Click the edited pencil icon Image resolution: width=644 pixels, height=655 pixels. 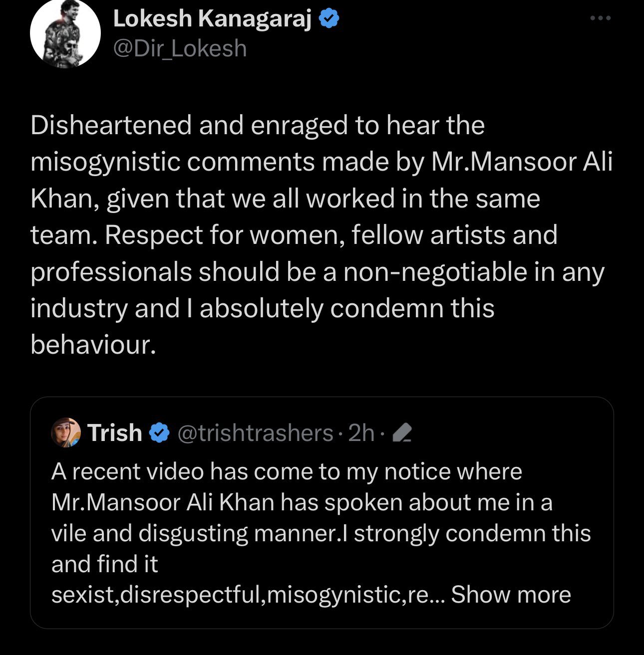402,433
